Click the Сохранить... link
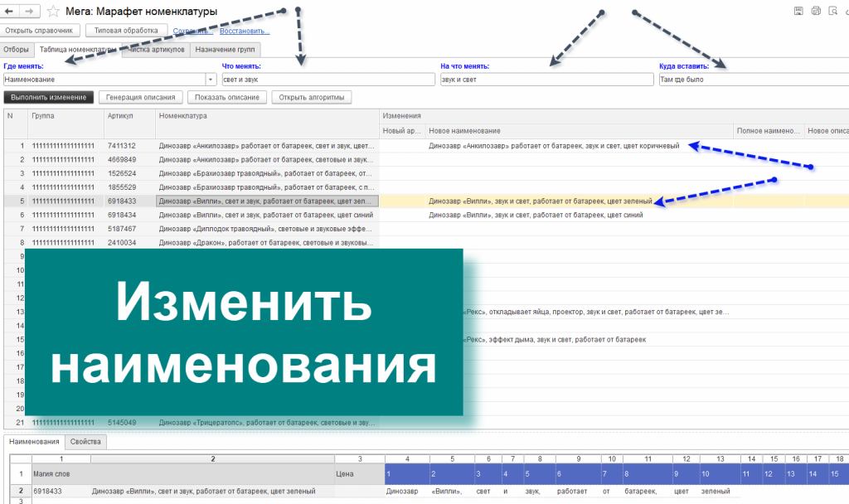Viewport: 849px width, 504px height. click(x=192, y=31)
